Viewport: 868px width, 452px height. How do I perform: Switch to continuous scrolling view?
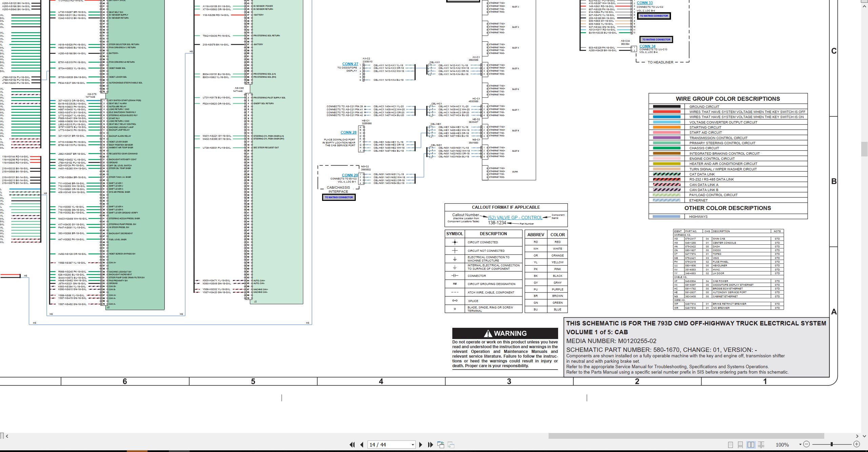[x=741, y=445]
